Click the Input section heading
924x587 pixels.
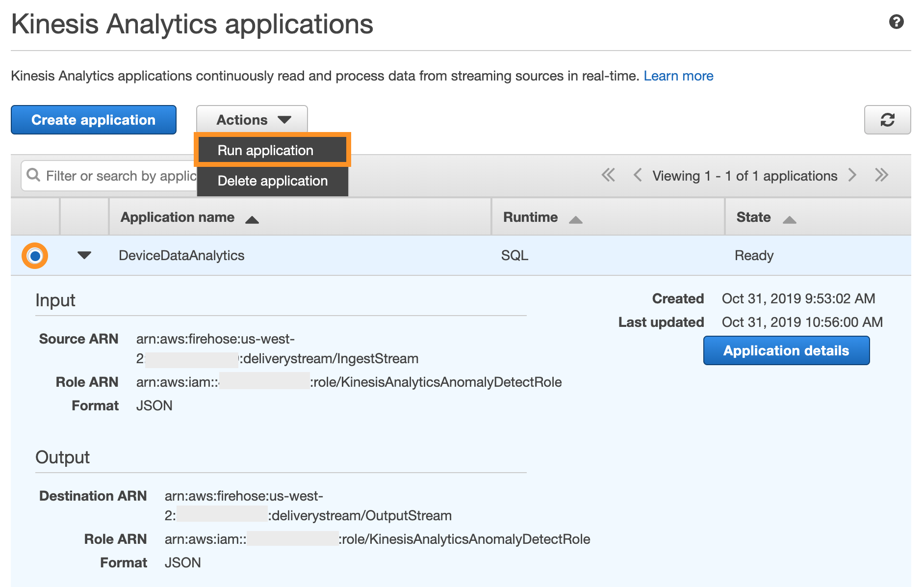[x=55, y=300]
